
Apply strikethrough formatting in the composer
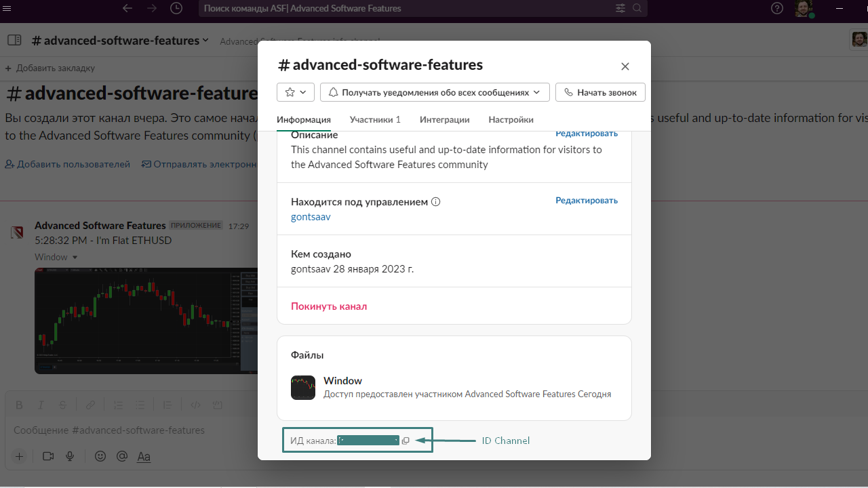[62, 405]
